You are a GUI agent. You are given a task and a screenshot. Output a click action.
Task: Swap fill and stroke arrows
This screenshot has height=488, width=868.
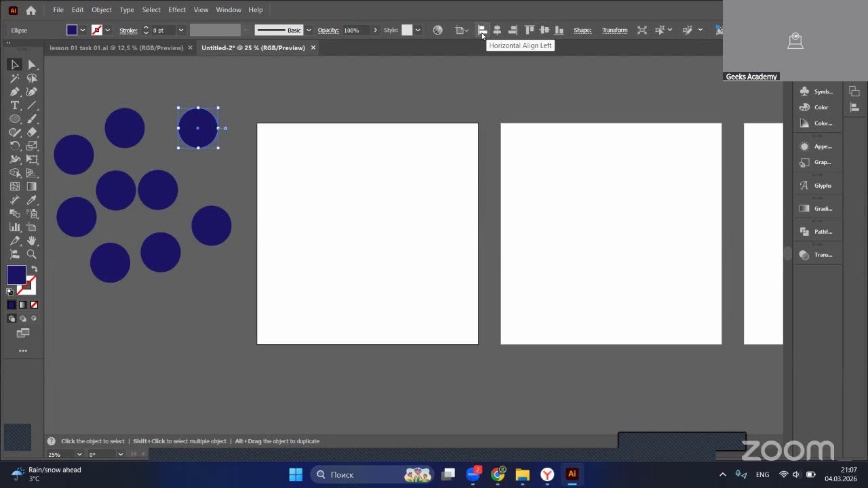(x=34, y=269)
